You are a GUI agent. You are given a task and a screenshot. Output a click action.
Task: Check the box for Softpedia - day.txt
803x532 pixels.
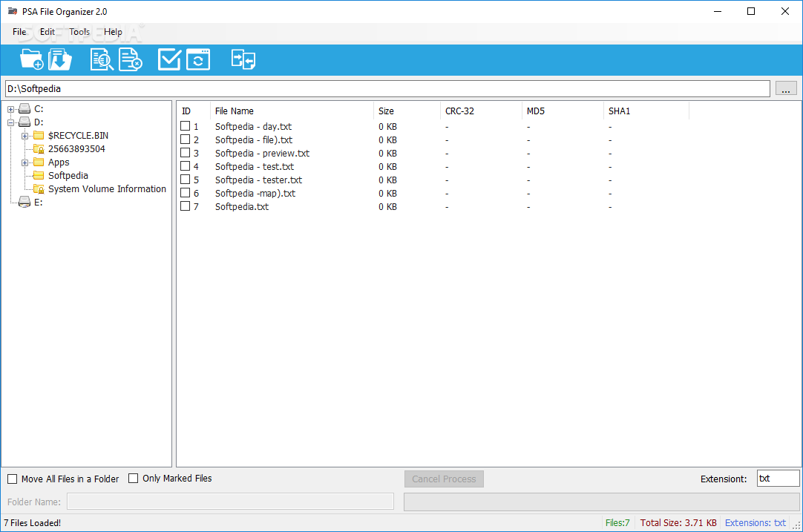tap(186, 126)
